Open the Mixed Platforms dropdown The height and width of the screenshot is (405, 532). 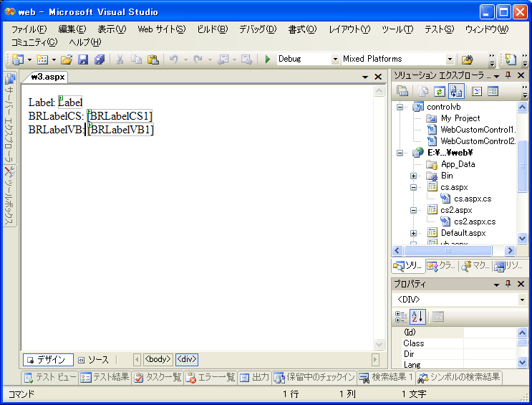[x=450, y=59]
